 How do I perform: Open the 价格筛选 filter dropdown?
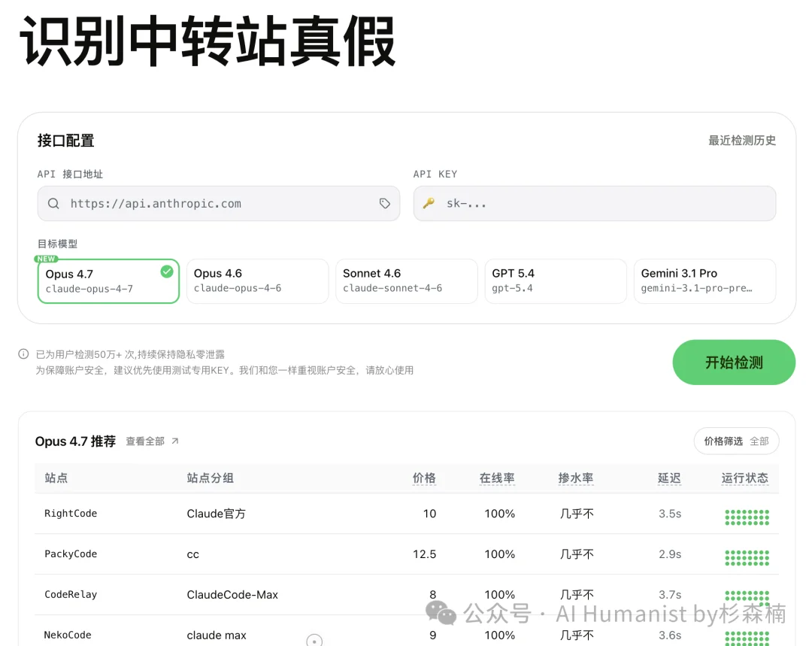pyautogui.click(x=736, y=441)
